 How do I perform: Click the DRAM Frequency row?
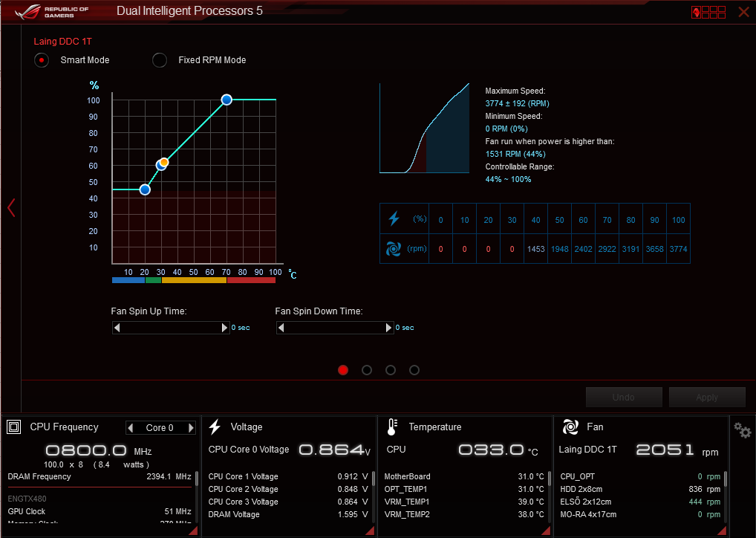[x=100, y=476]
